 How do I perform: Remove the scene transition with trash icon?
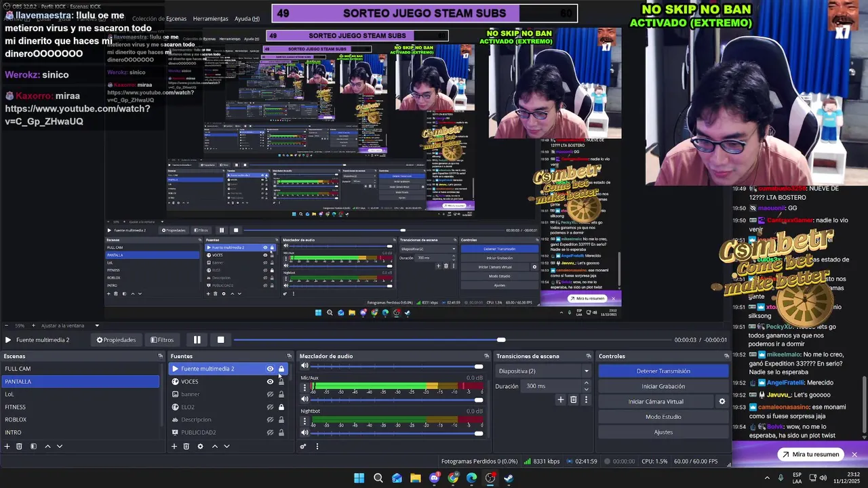573,400
